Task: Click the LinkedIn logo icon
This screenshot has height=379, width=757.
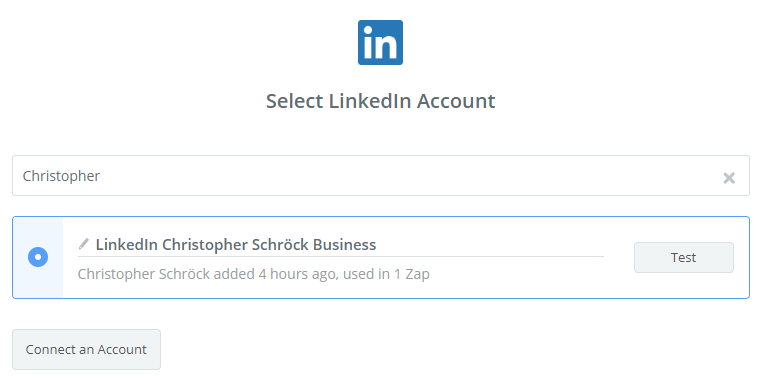Action: point(380,42)
